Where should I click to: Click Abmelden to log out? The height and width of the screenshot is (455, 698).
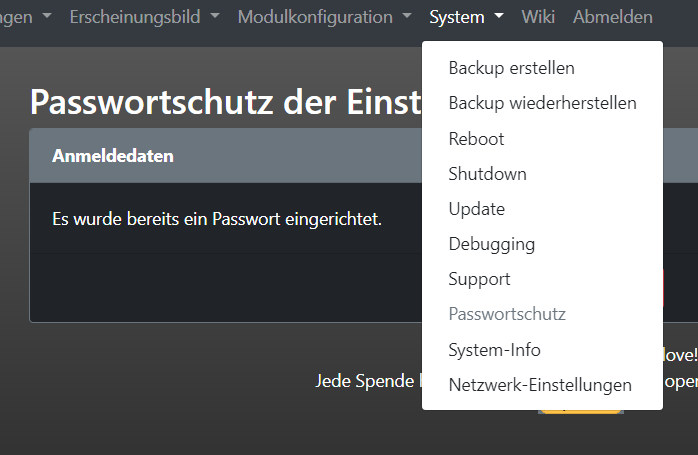click(x=612, y=17)
